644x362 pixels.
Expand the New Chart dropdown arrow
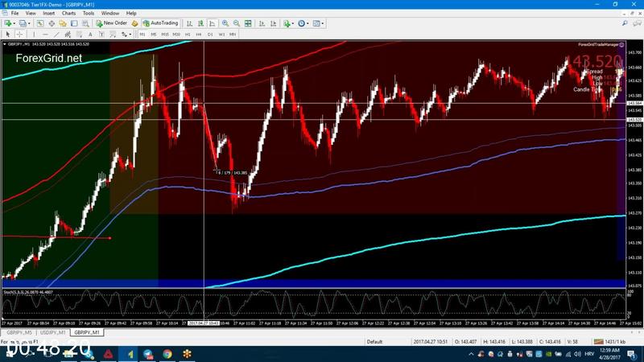point(14,23)
